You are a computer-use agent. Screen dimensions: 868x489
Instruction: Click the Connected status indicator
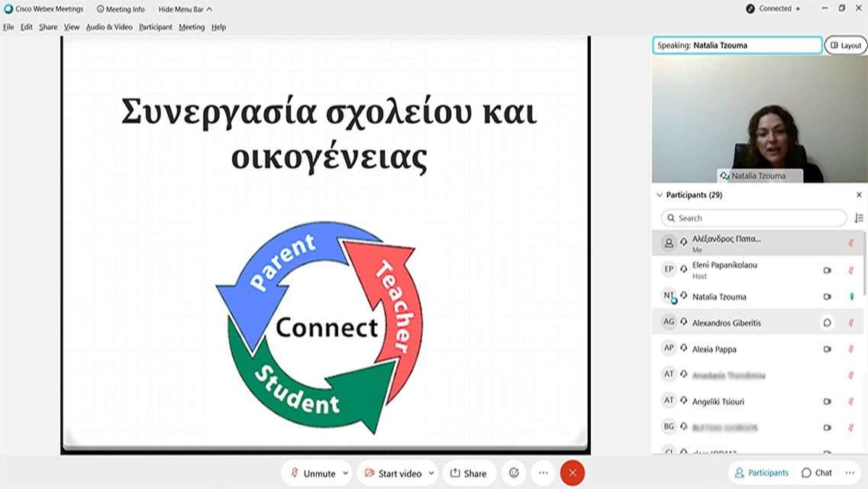[773, 8]
